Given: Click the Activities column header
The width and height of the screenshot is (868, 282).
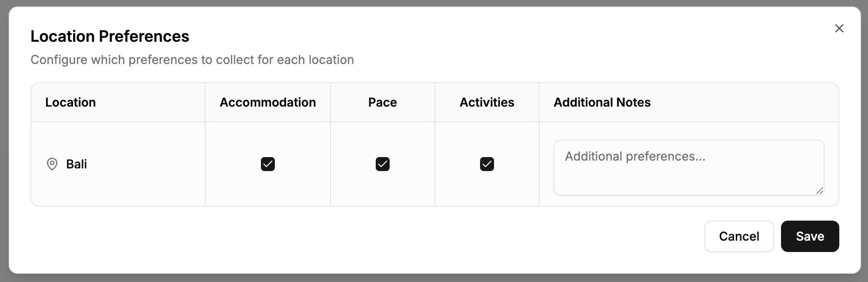Looking at the screenshot, I should pyautogui.click(x=487, y=102).
